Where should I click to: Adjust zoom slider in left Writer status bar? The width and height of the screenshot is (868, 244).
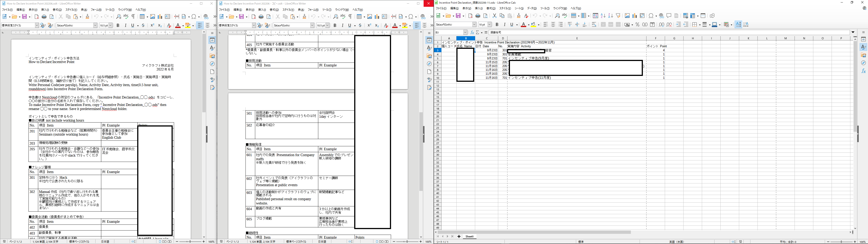(190, 242)
